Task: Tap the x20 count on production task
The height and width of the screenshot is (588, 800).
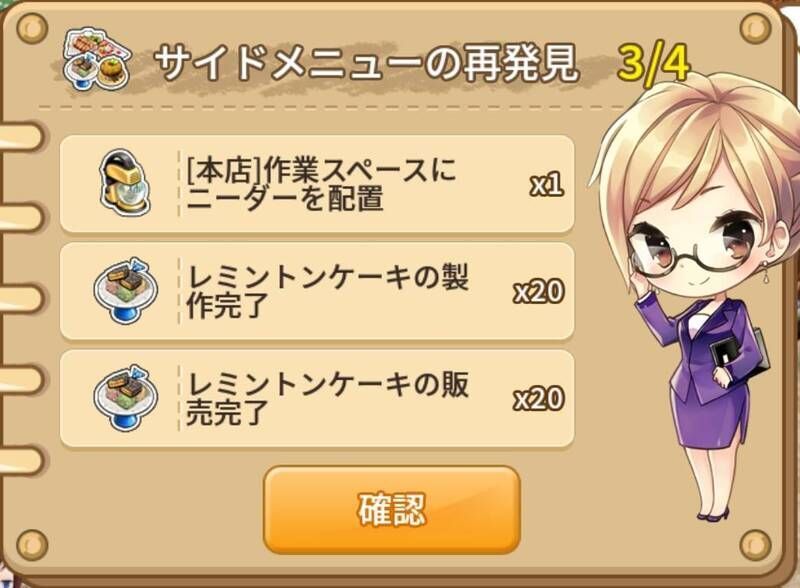Action: pos(539,291)
